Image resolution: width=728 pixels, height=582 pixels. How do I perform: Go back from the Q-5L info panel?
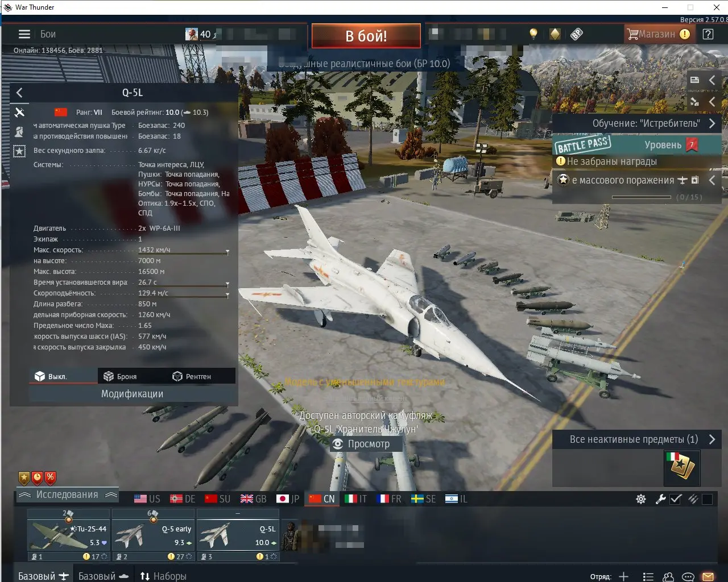[x=19, y=93]
